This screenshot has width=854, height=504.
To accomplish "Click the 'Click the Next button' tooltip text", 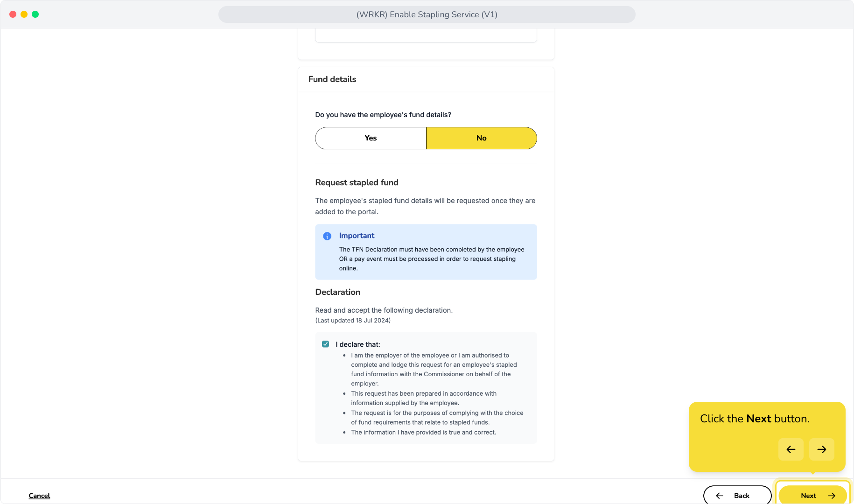I will tap(755, 419).
